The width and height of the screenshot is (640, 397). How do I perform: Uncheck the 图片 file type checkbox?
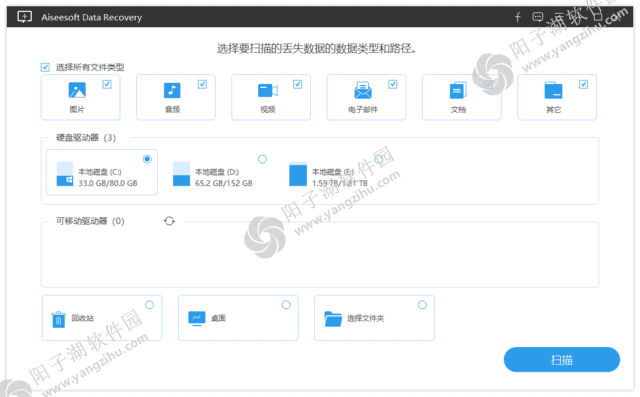click(107, 84)
